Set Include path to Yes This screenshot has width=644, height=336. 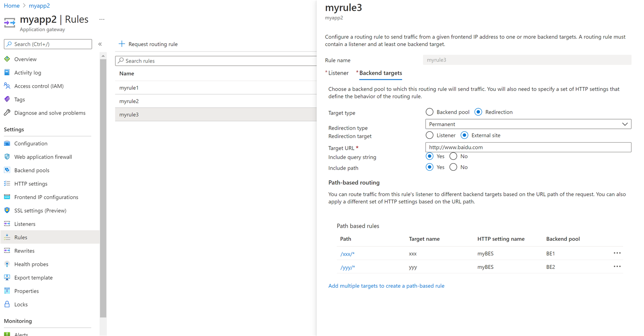click(x=429, y=167)
